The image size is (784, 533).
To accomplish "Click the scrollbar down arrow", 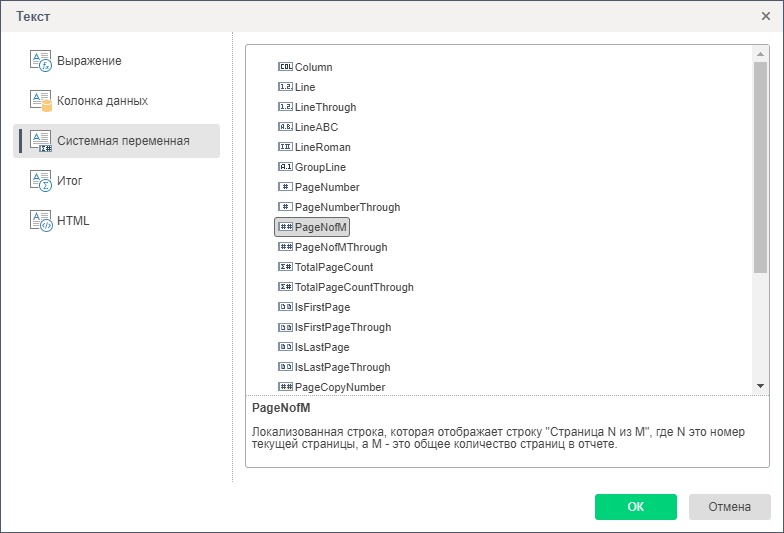I will click(x=760, y=386).
